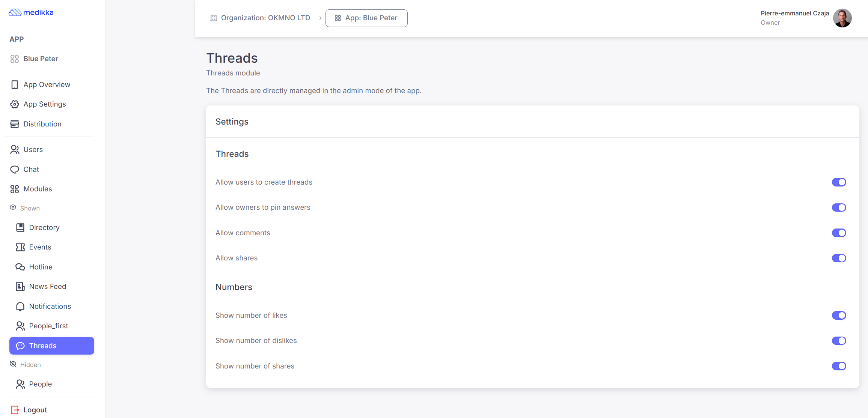Image resolution: width=868 pixels, height=418 pixels.
Task: Collapse the Shown modules section
Action: click(x=25, y=208)
